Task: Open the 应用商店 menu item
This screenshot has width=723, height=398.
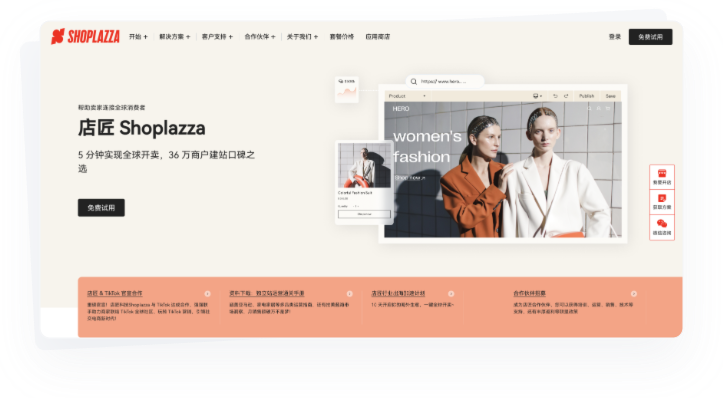Action: click(378, 36)
